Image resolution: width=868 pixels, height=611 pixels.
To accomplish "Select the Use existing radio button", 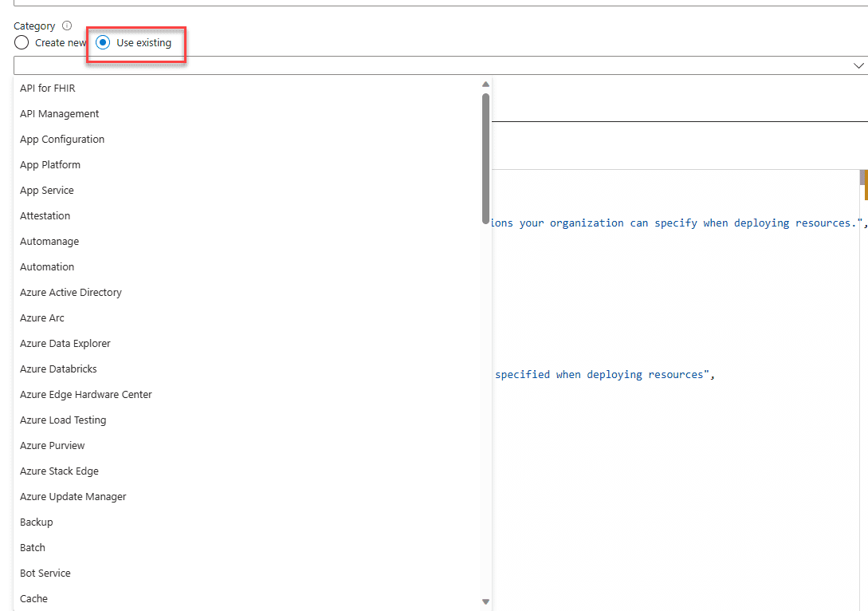I will [x=103, y=42].
